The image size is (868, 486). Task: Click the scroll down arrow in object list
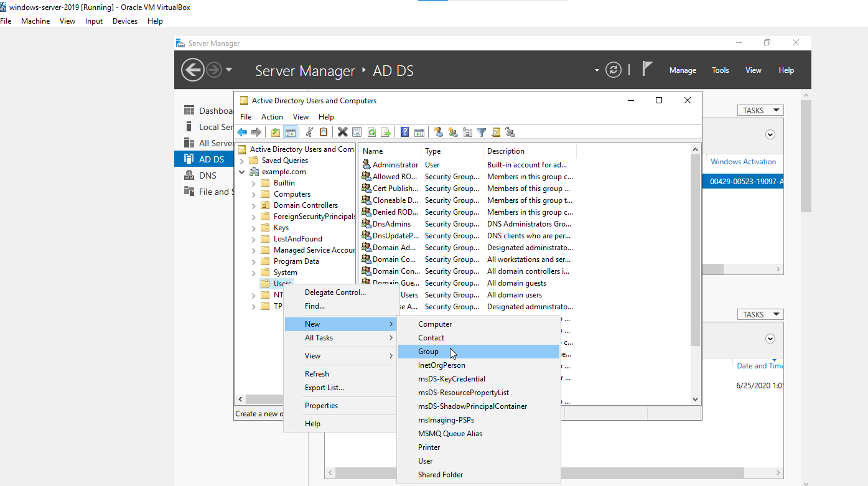point(696,400)
